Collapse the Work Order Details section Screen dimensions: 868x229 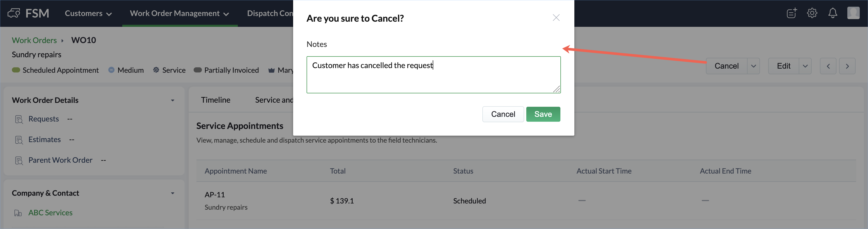172,101
